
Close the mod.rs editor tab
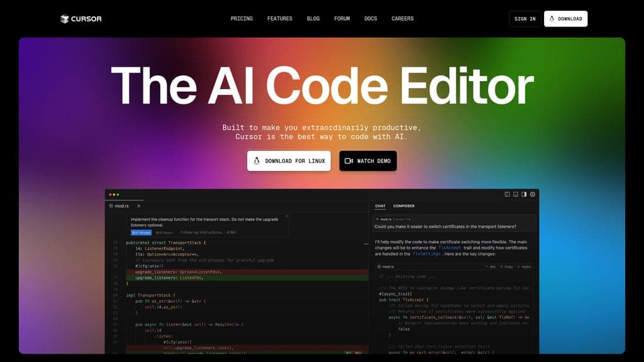click(139, 206)
